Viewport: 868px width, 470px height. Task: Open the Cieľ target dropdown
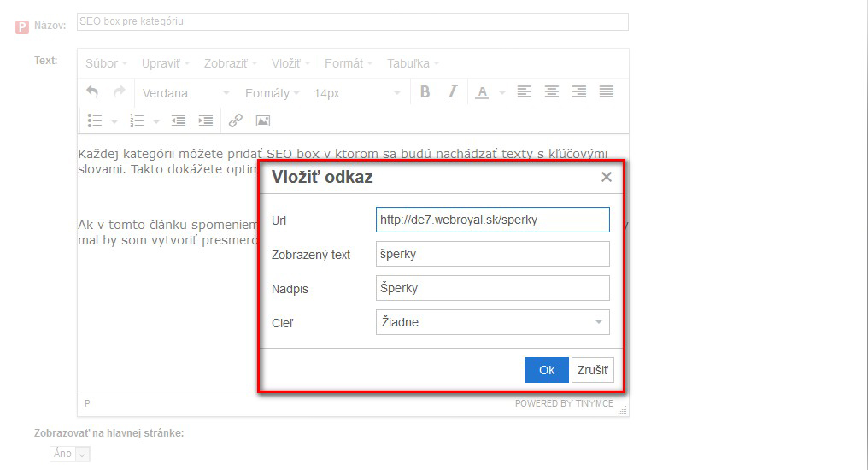[492, 322]
